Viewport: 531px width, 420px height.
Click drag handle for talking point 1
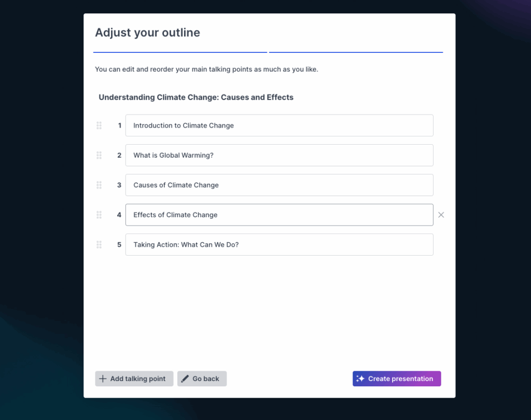pyautogui.click(x=99, y=125)
